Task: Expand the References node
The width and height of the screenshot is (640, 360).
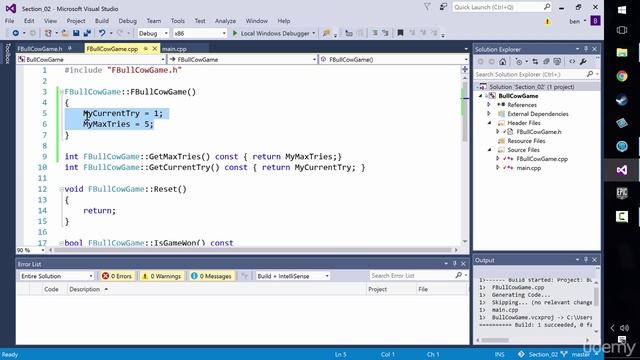Action: (489, 104)
